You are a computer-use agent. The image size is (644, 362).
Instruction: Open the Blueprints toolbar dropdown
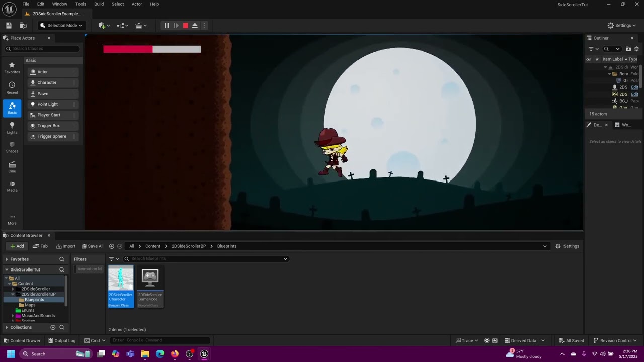123,25
